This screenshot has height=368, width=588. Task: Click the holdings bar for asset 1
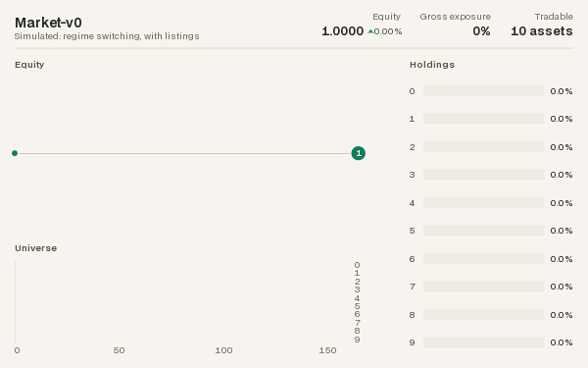(483, 119)
